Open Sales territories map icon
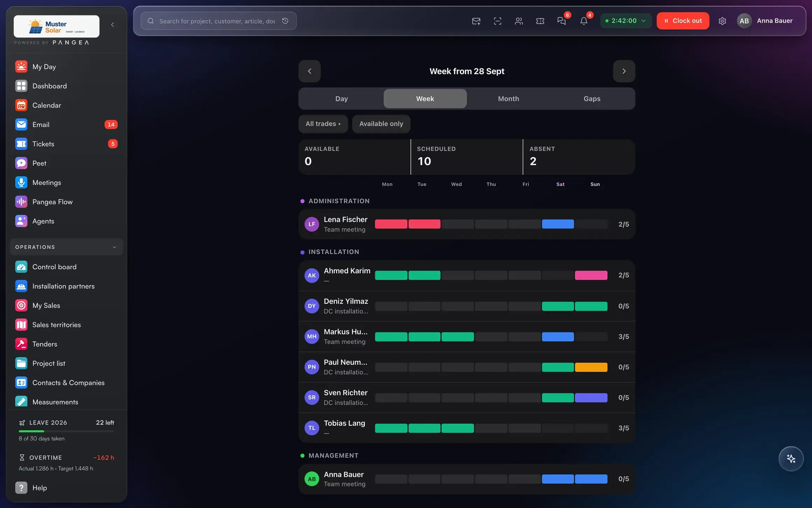The height and width of the screenshot is (508, 812). [x=21, y=324]
